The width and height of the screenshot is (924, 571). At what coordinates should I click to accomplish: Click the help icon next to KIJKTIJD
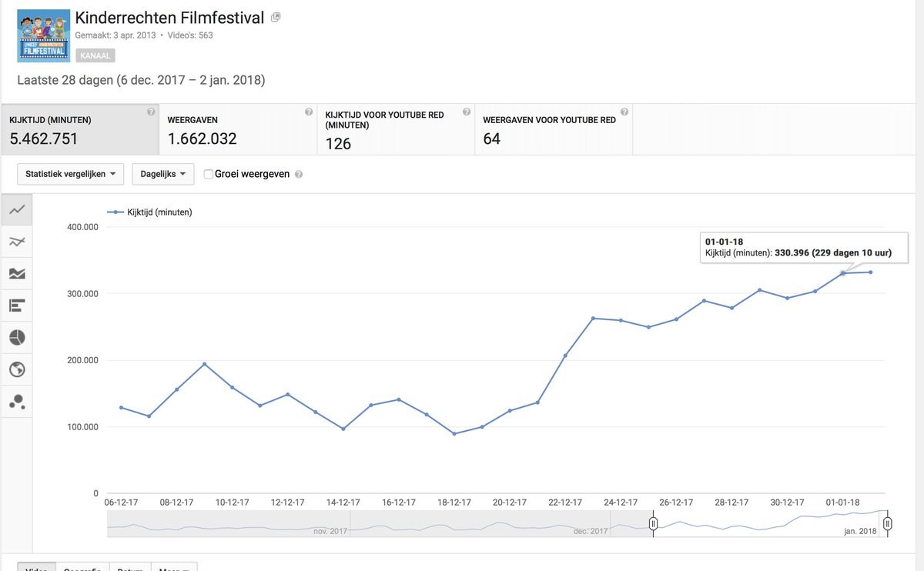(151, 111)
